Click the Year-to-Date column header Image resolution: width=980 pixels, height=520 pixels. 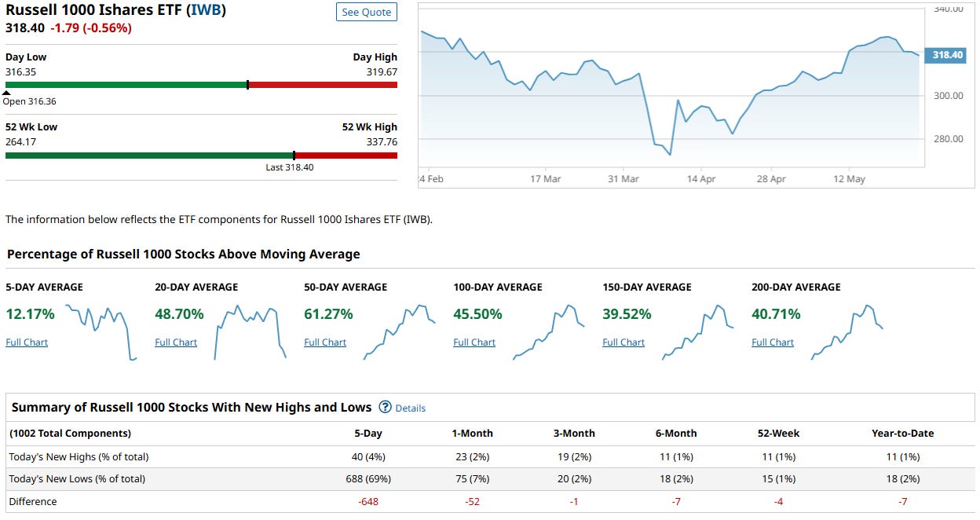pyautogui.click(x=903, y=434)
